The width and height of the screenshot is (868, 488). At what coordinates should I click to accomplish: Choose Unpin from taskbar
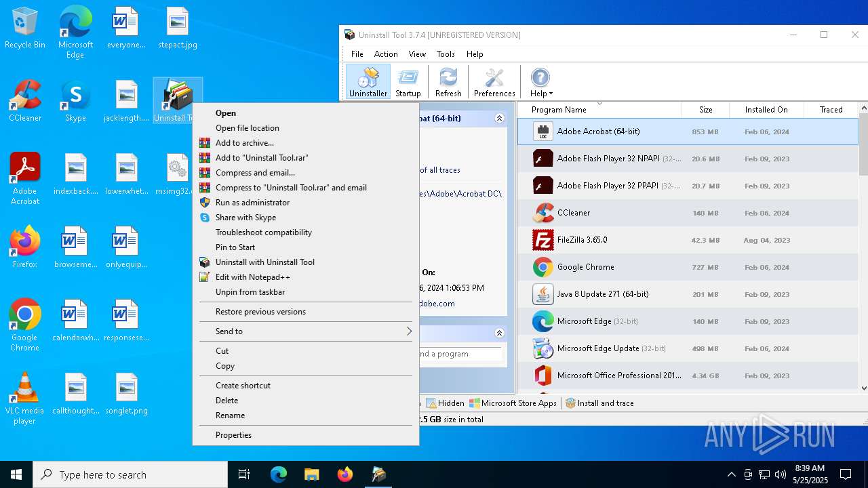306,292
